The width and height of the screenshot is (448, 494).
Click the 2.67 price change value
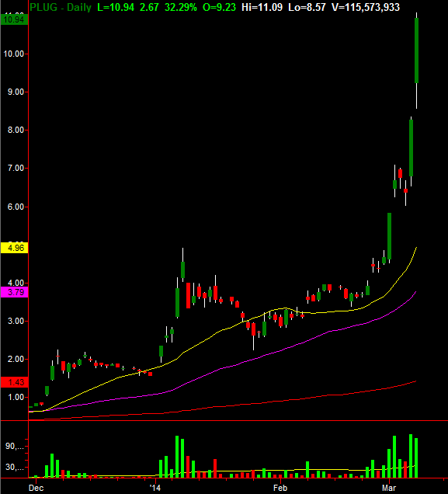pos(149,7)
